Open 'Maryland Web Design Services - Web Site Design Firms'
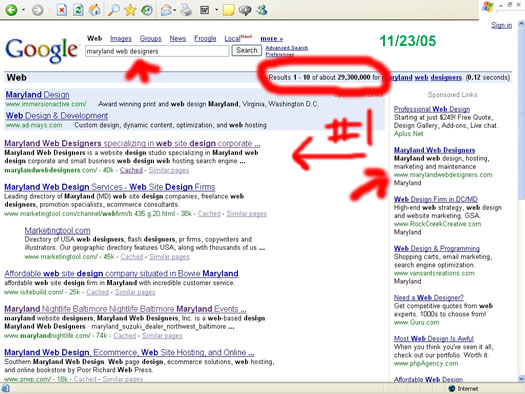Image resolution: width=525 pixels, height=394 pixels. (x=110, y=187)
